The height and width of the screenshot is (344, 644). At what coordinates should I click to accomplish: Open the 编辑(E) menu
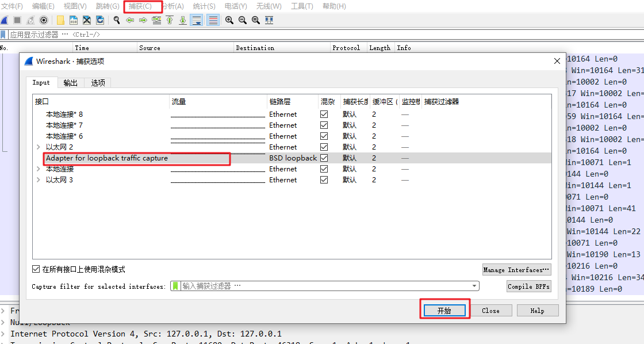[43, 6]
